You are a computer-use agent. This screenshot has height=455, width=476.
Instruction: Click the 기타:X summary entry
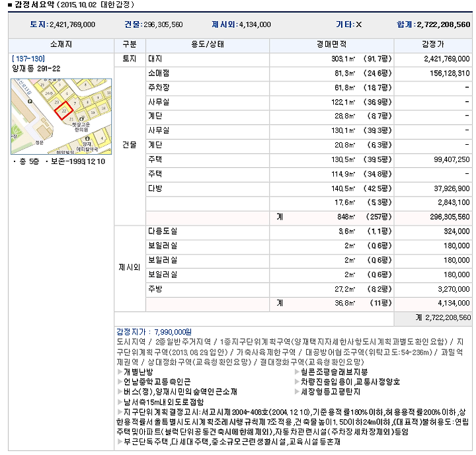coord(349,24)
